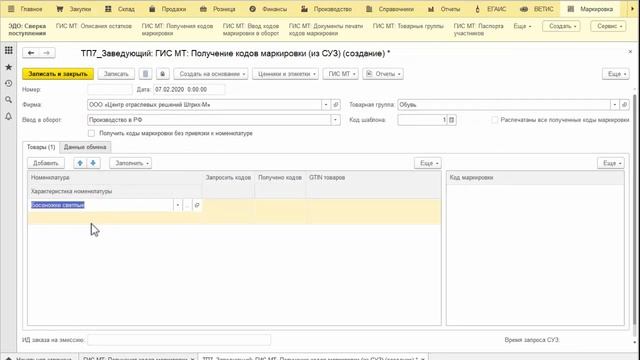Move row down with blue down arrow

(x=93, y=163)
